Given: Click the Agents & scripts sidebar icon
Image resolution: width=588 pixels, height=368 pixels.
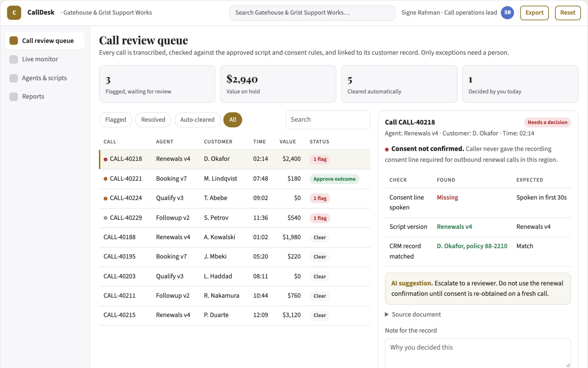Looking at the screenshot, I should click(x=14, y=78).
